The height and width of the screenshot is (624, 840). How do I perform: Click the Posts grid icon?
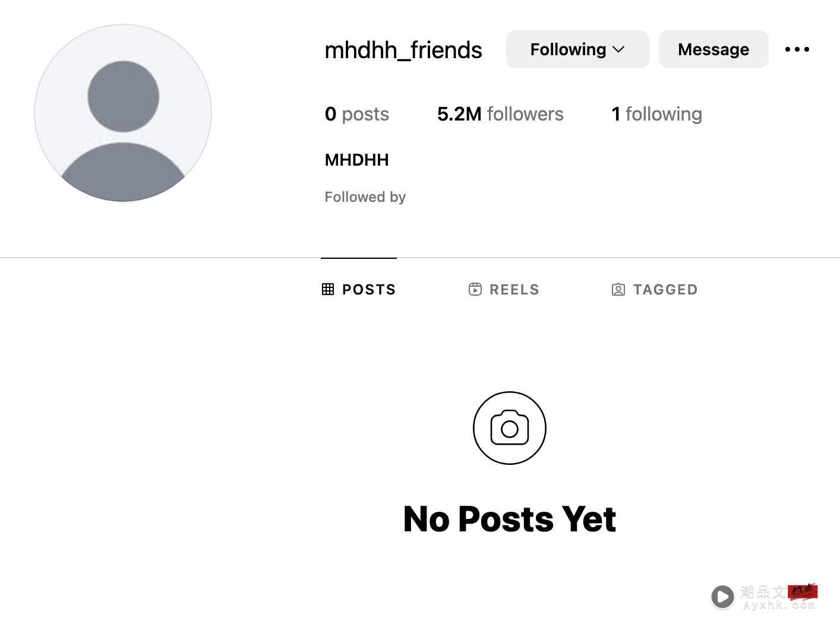click(x=328, y=289)
